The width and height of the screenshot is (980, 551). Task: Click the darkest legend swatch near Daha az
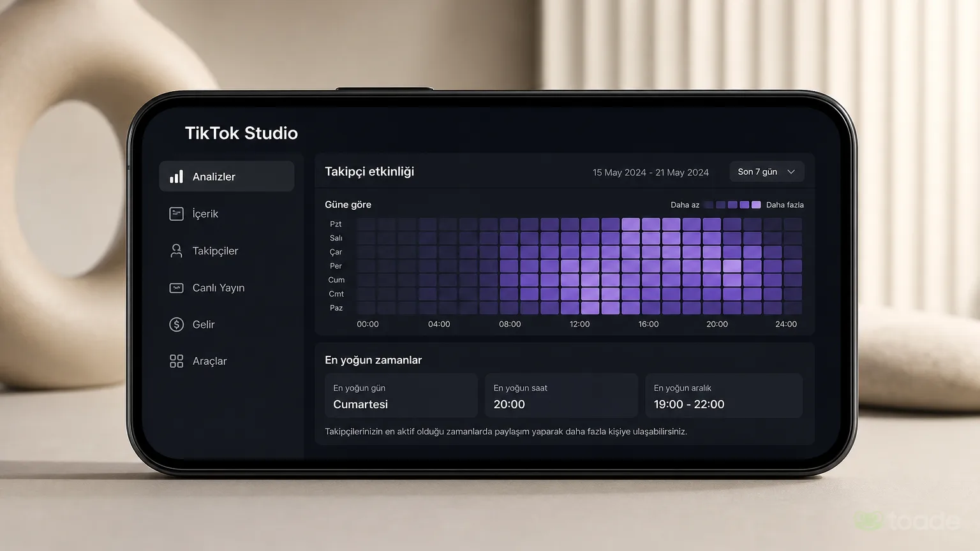(709, 205)
